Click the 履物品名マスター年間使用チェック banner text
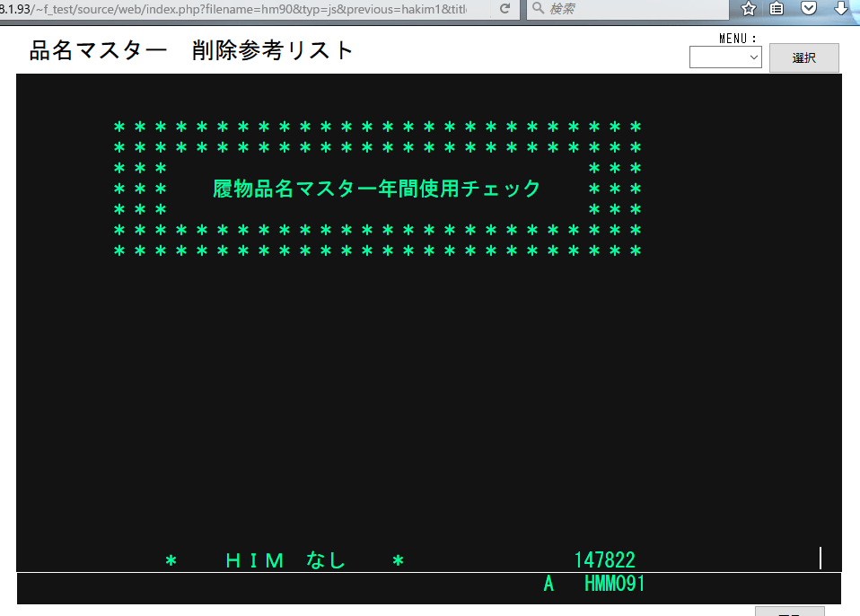 pos(377,189)
